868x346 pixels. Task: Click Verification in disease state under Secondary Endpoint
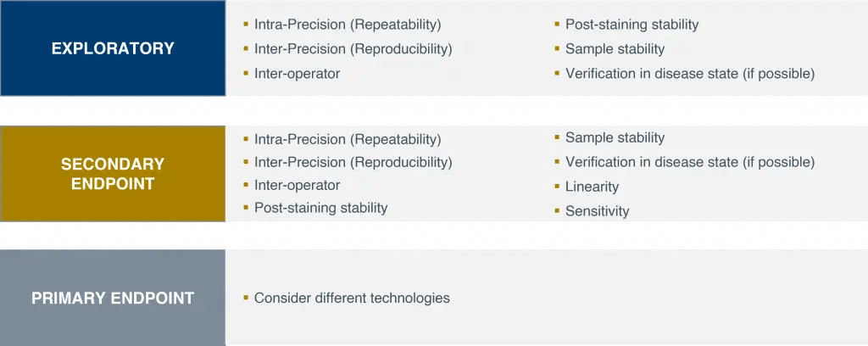pos(689,162)
